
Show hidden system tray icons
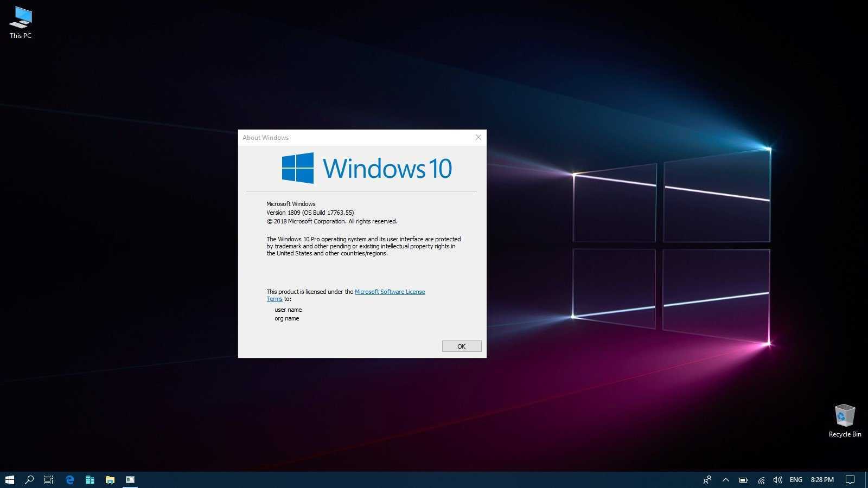pyautogui.click(x=726, y=480)
